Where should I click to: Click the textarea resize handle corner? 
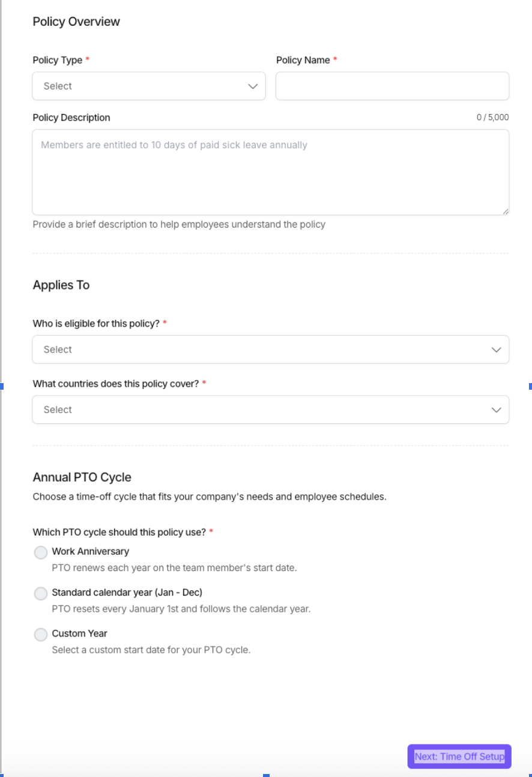click(506, 211)
